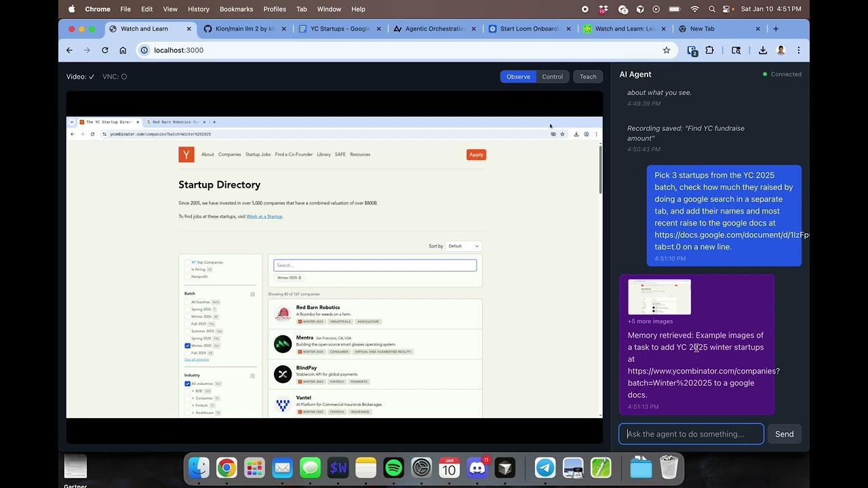
Task: Open Chrome's three-dot menu
Action: pos(798,50)
